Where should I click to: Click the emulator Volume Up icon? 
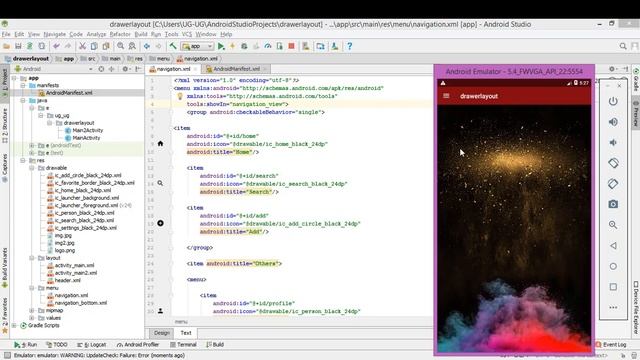613,122
